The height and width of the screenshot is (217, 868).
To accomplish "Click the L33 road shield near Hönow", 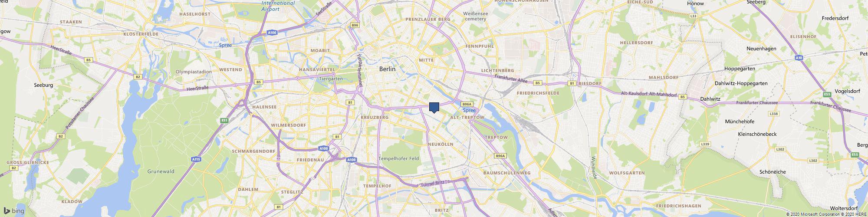I will pos(694,16).
